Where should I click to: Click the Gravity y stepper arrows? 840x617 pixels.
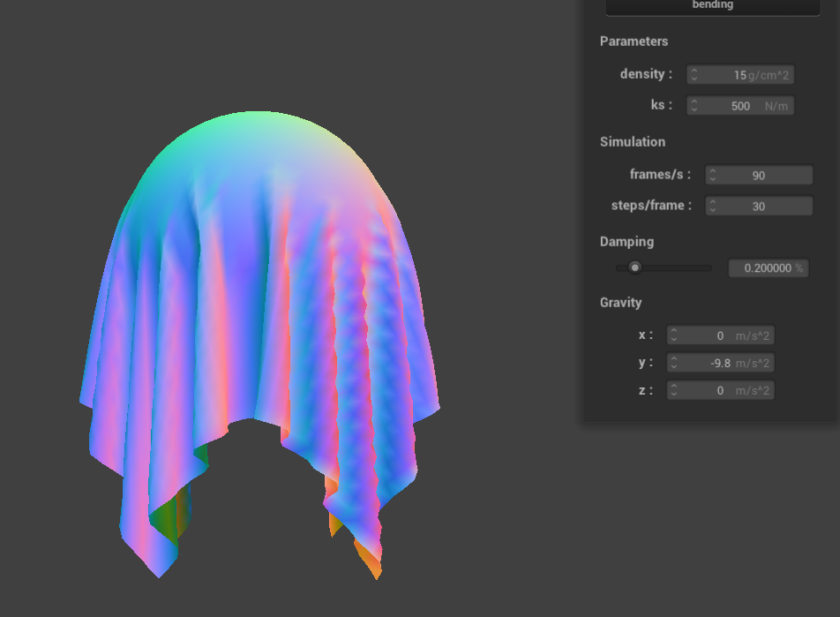point(674,363)
